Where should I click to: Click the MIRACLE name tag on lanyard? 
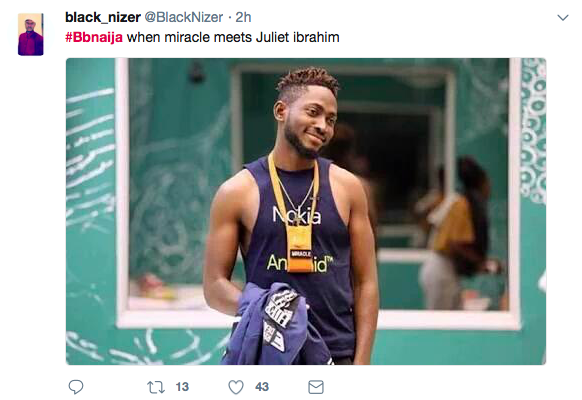[301, 254]
